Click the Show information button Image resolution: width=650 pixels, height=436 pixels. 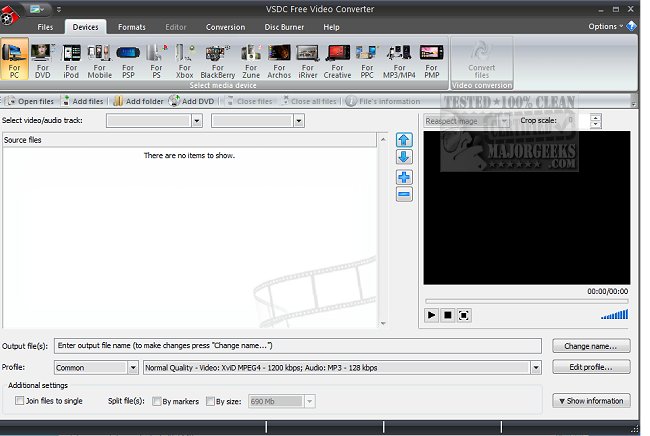coord(591,401)
